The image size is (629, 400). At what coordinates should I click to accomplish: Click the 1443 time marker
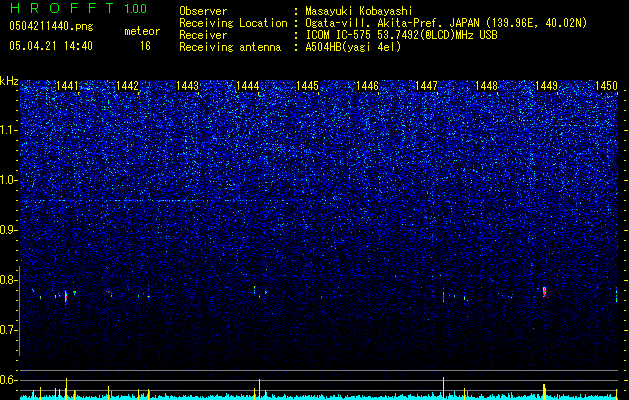[x=187, y=86]
